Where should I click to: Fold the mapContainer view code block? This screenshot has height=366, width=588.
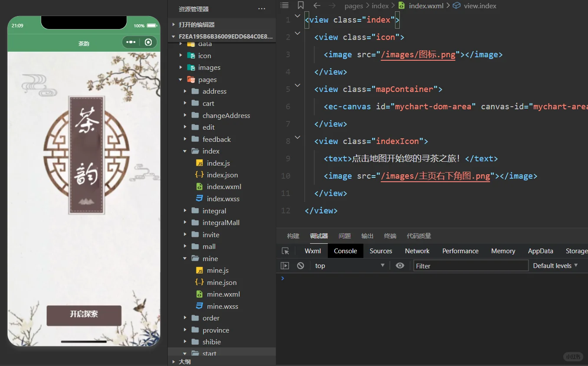297,85
